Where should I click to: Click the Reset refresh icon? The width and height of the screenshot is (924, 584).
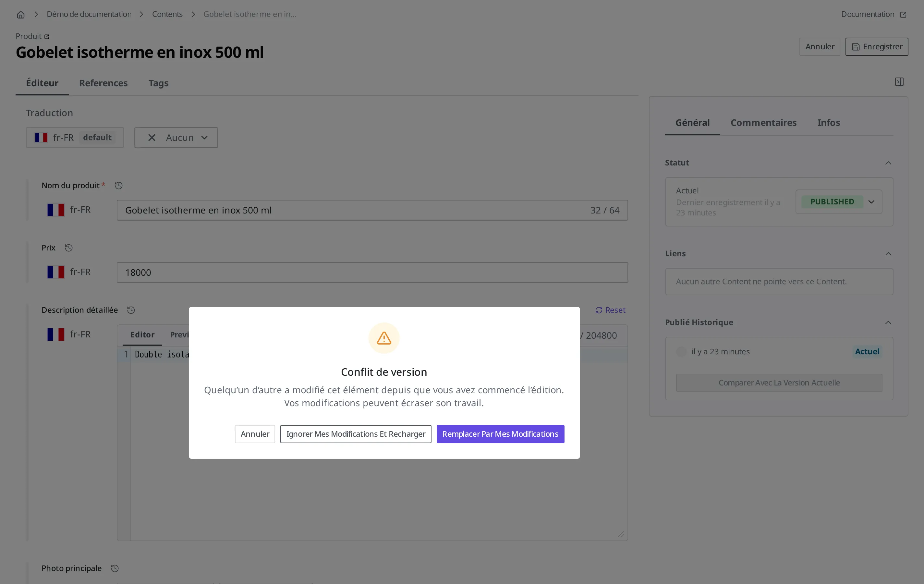pyautogui.click(x=599, y=310)
